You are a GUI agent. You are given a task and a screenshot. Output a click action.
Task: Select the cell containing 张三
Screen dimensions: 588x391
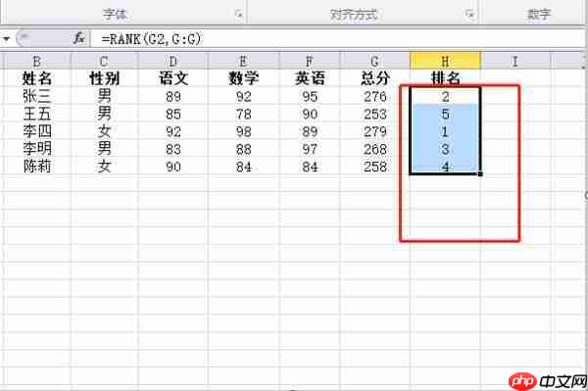pos(37,96)
